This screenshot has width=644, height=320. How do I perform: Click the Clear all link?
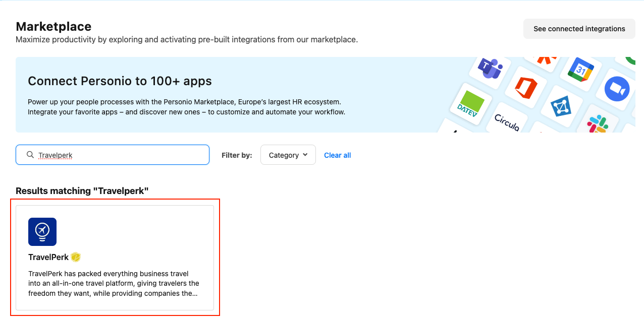coord(337,155)
